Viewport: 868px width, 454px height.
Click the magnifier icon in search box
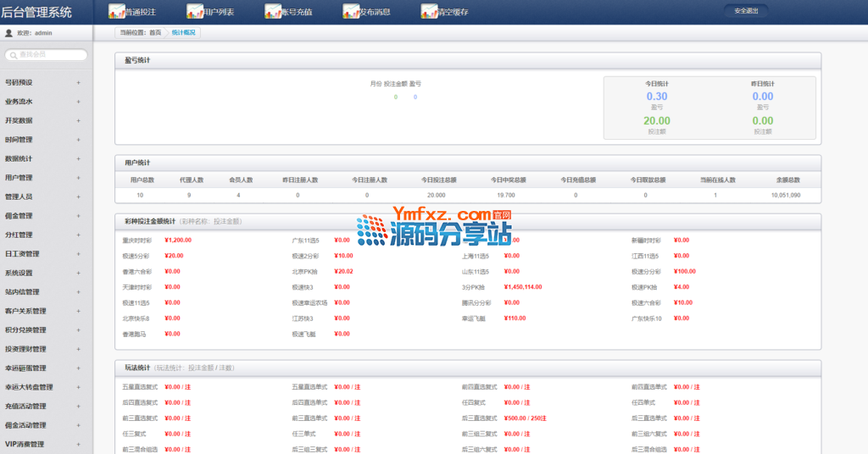click(x=14, y=55)
